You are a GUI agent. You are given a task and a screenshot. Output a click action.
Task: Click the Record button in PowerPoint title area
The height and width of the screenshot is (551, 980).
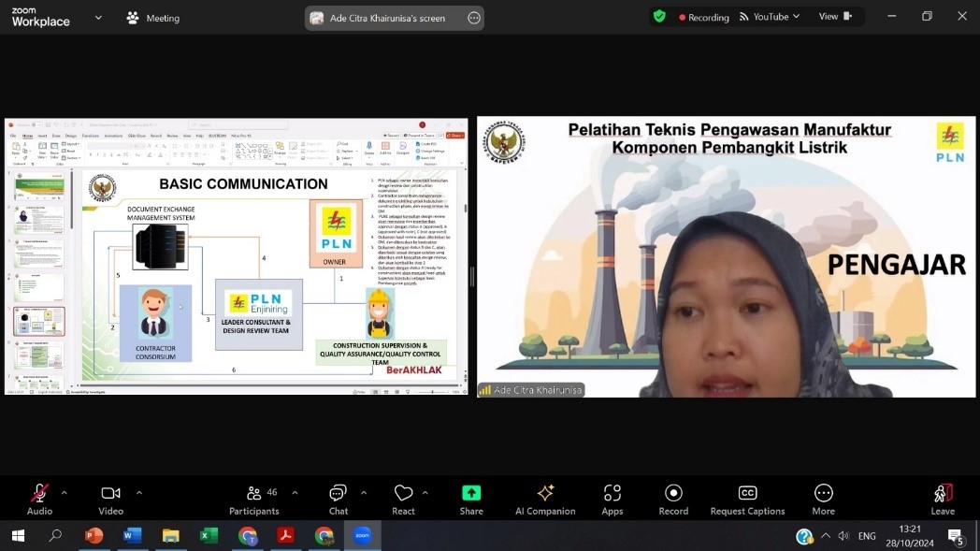tap(391, 135)
